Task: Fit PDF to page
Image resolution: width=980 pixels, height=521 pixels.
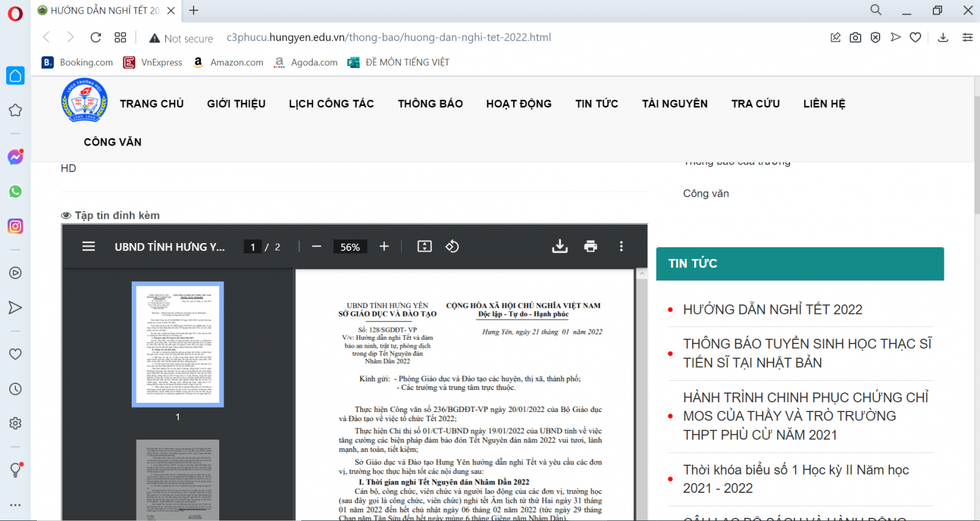Action: click(424, 246)
